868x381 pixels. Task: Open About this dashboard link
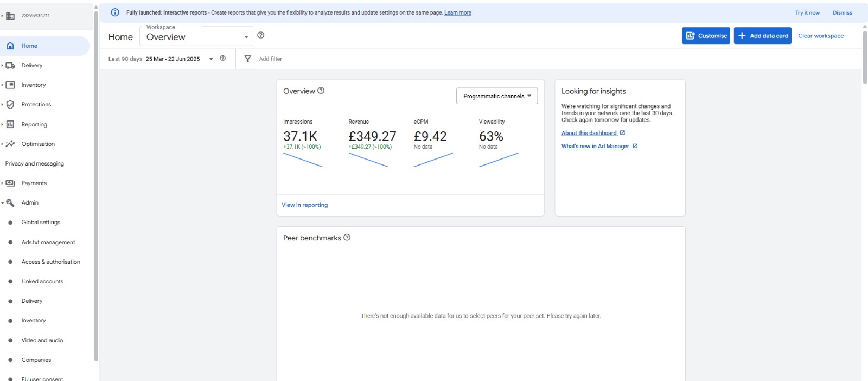tap(589, 133)
